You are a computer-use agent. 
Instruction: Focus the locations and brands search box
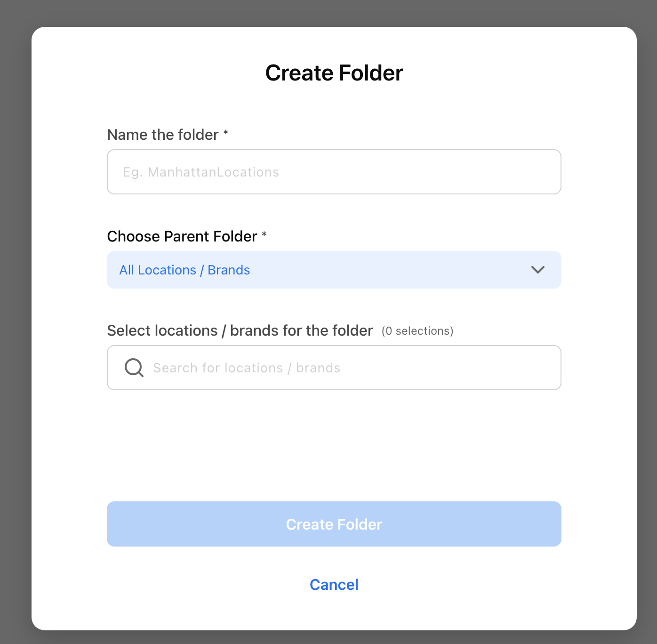click(334, 368)
